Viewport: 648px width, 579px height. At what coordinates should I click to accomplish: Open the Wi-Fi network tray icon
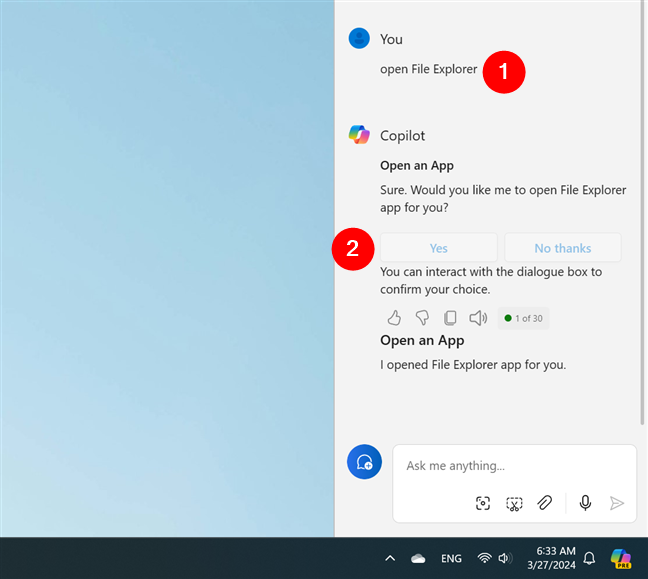(484, 558)
